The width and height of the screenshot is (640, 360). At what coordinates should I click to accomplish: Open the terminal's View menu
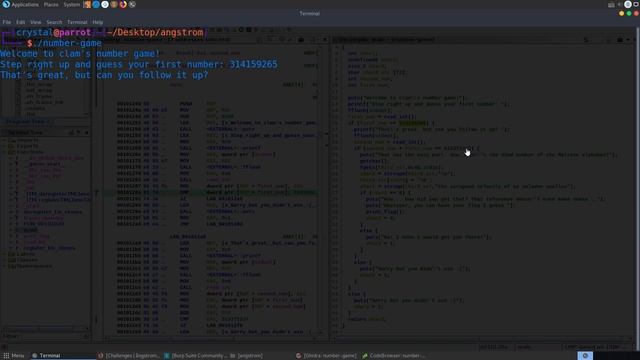[36, 22]
